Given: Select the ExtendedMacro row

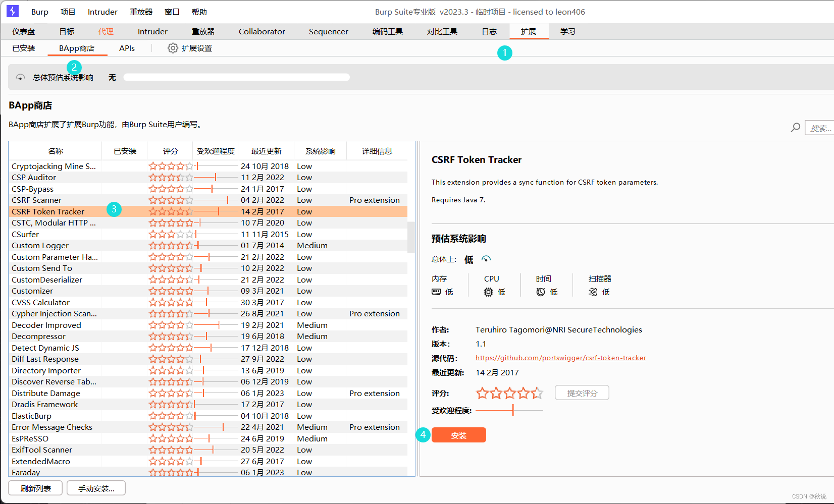Looking at the screenshot, I should [x=208, y=461].
